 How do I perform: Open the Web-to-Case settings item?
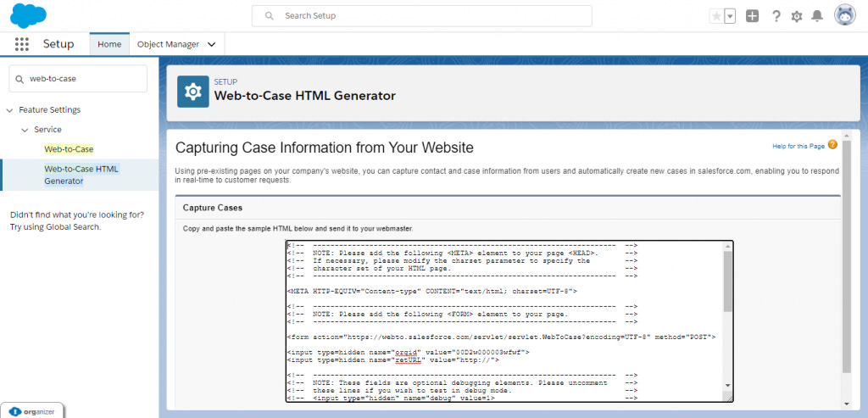pyautogui.click(x=70, y=149)
